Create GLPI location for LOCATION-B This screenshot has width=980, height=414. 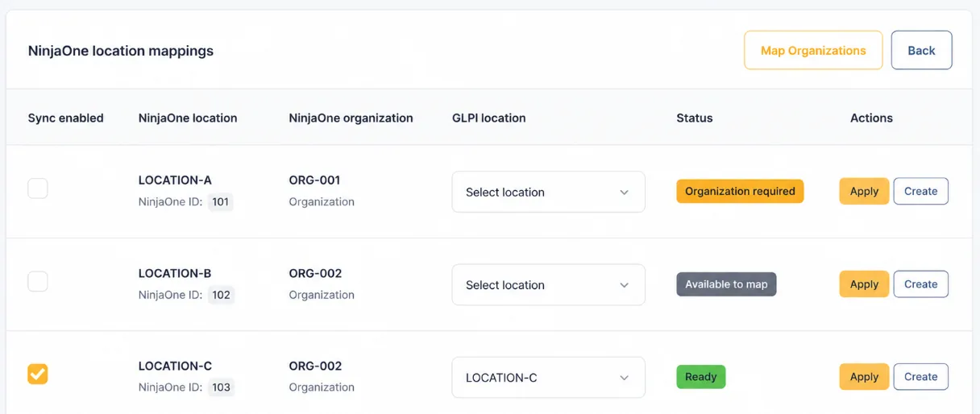pos(920,284)
